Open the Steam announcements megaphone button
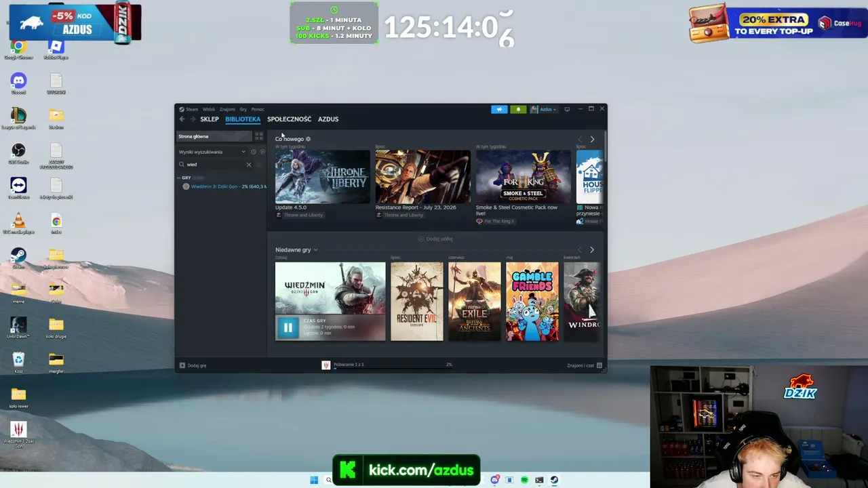This screenshot has height=488, width=868. 499,109
